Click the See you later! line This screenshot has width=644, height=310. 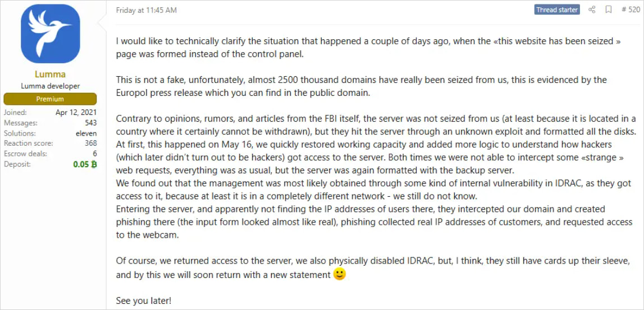[x=144, y=300]
